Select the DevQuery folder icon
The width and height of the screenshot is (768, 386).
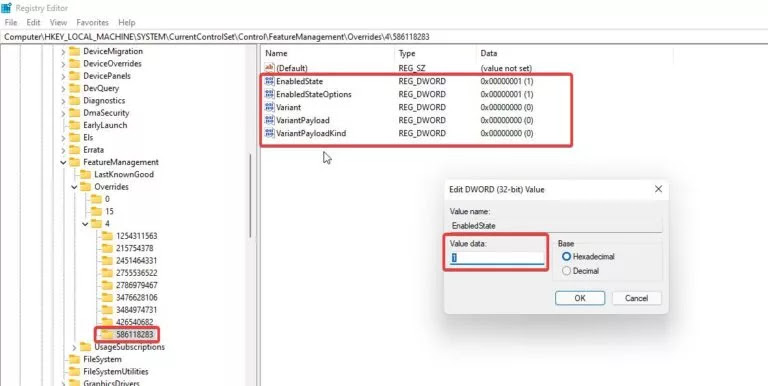(74, 88)
